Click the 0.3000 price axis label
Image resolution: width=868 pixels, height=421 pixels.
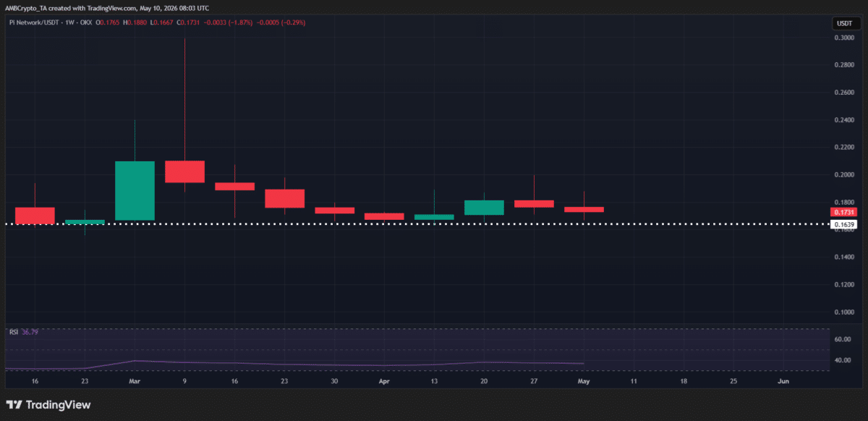coord(844,38)
